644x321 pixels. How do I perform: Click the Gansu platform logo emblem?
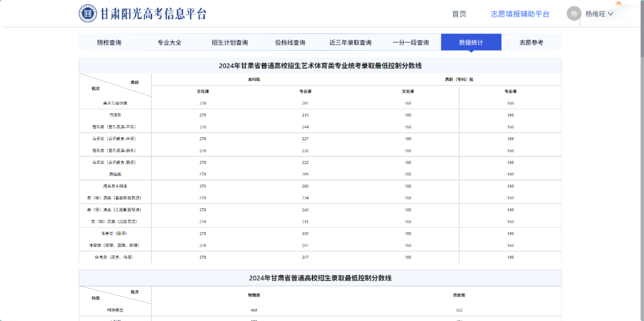[x=88, y=13]
